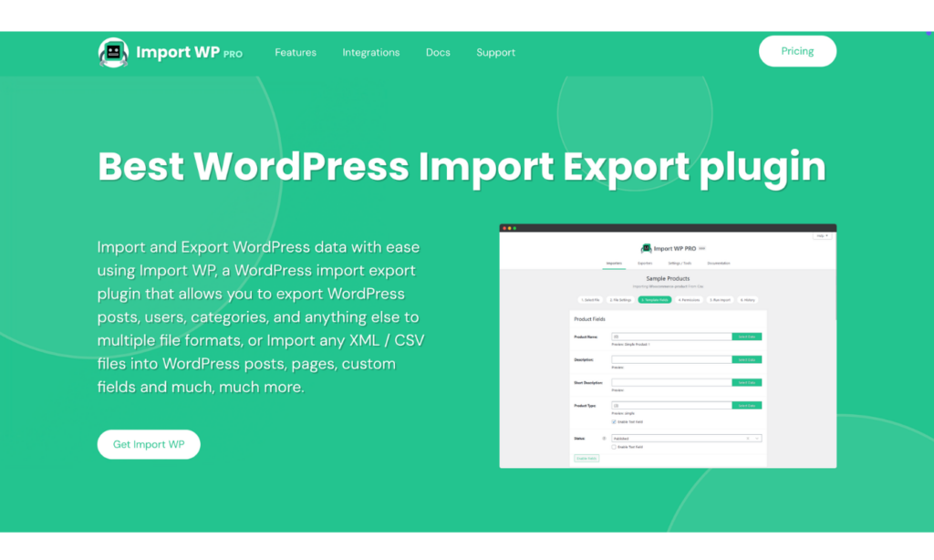This screenshot has width=934, height=560.
Task: Click the Enable Fields button in preview
Action: point(586,458)
